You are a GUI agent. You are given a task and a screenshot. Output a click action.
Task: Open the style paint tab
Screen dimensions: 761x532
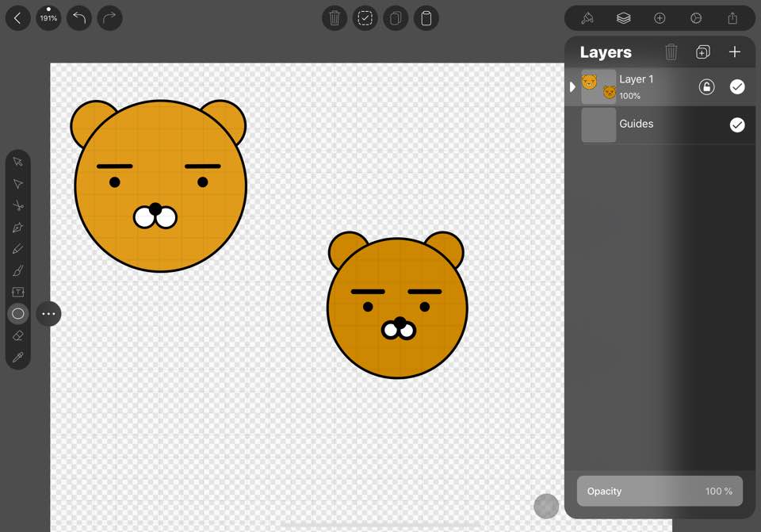click(587, 18)
